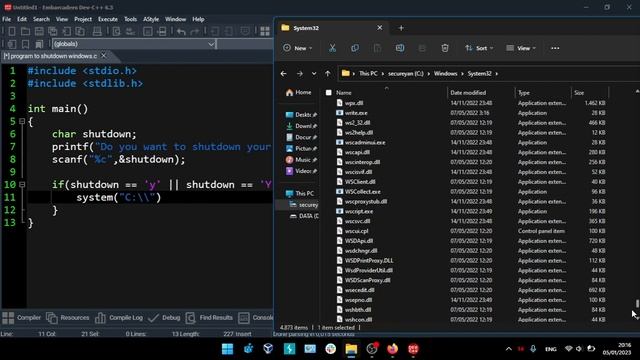This screenshot has height=360, width=640.
Task: Click the Go to bookmark icon in Dev-C++
Action: (39, 44)
